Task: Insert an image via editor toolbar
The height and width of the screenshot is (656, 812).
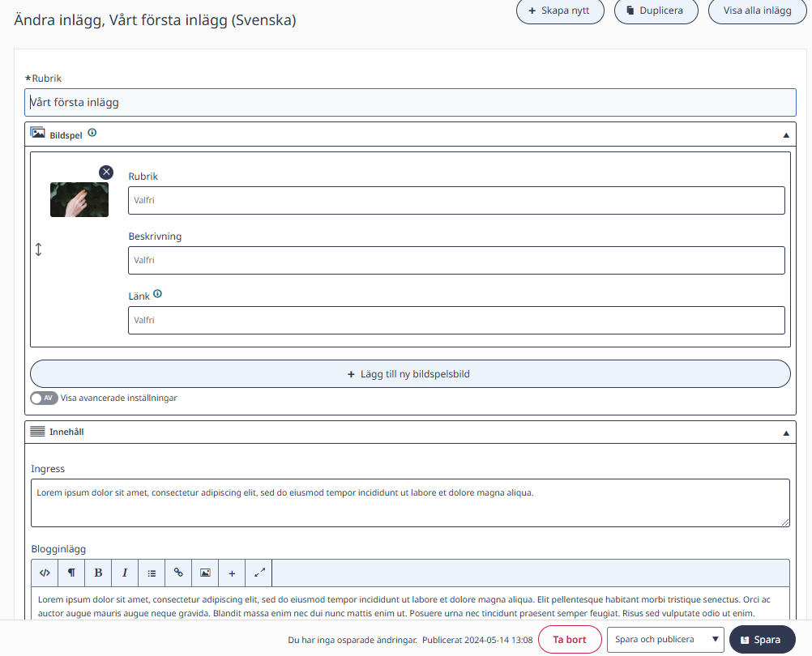Action: click(205, 573)
